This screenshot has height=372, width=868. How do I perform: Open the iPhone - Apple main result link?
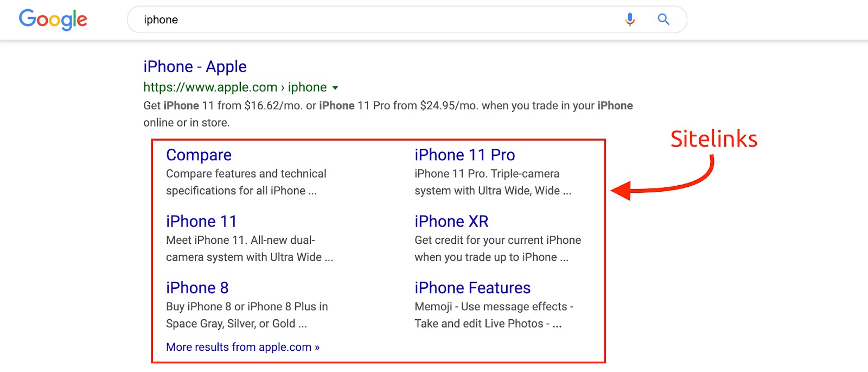tap(194, 66)
